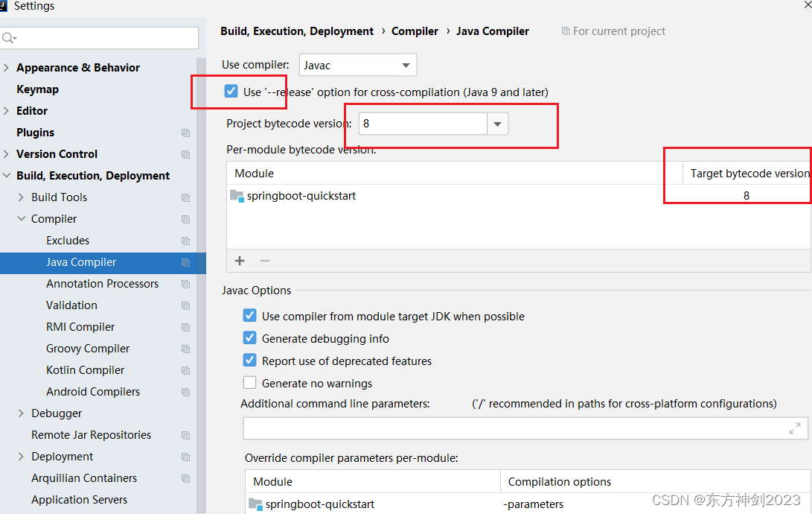Click Build, Execution, Deployment breadcrumb
The width and height of the screenshot is (812, 514).
(297, 31)
